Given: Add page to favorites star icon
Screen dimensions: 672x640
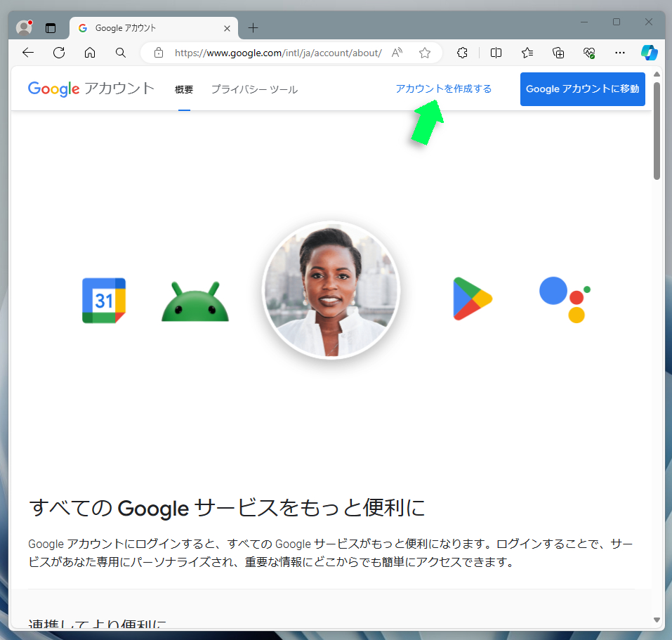Looking at the screenshot, I should click(x=425, y=53).
